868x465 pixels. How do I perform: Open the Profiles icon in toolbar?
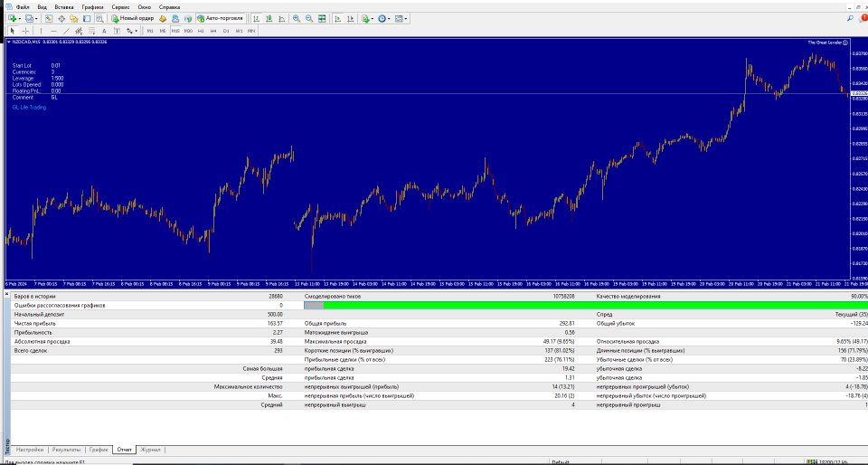point(29,18)
